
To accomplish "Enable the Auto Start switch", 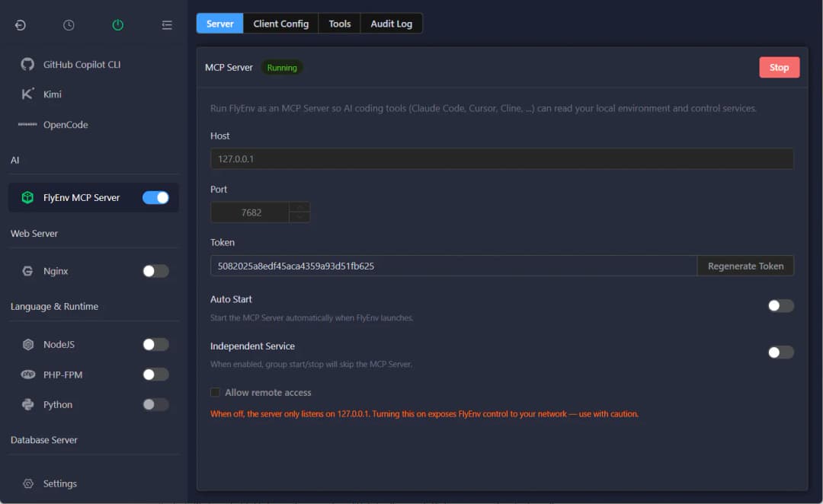I will click(780, 306).
